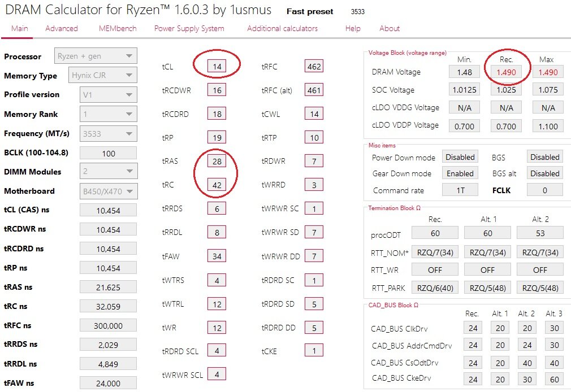Click the tRDRD SC field
Viewport: 571px width, 392px height.
[314, 280]
